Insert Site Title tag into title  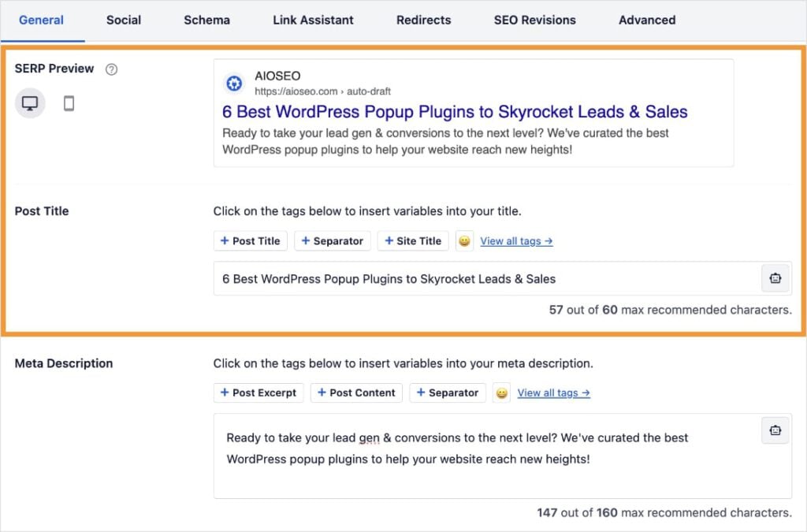[x=413, y=241]
